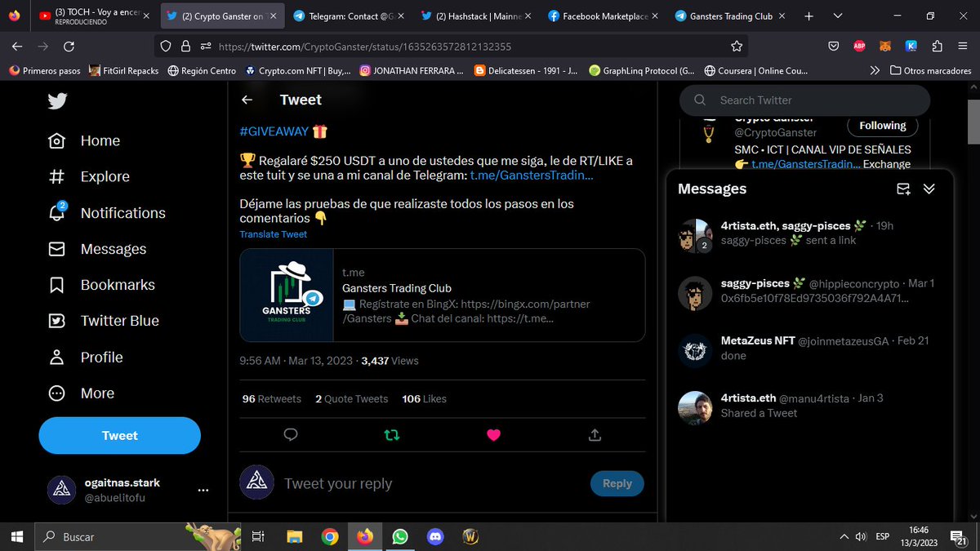980x551 pixels.
Task: Open Explore hashtag section
Action: (89, 176)
